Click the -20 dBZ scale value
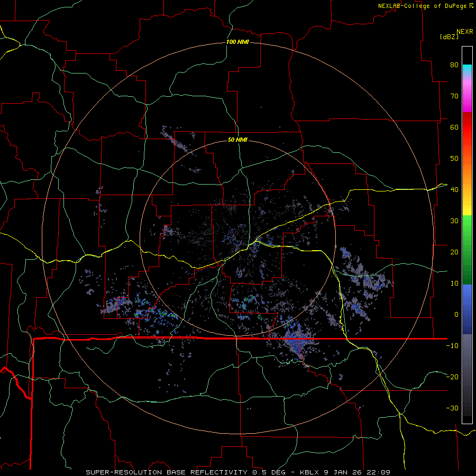The image size is (476, 476). pyautogui.click(x=452, y=377)
